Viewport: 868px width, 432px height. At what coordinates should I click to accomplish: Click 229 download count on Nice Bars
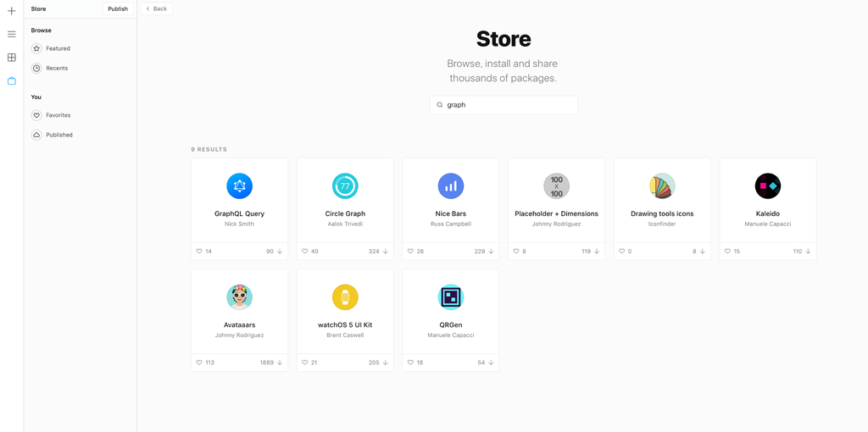tap(480, 251)
